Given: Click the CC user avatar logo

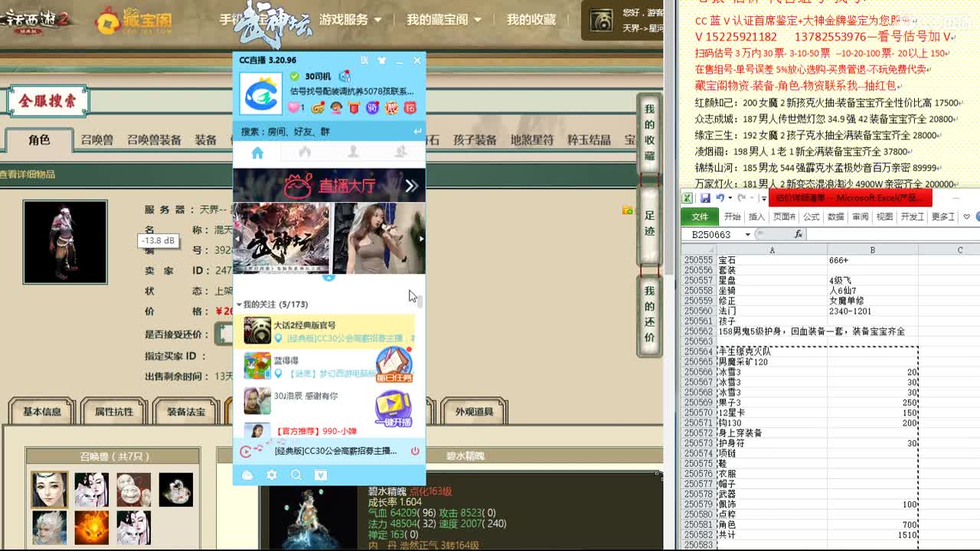Looking at the screenshot, I should [261, 93].
